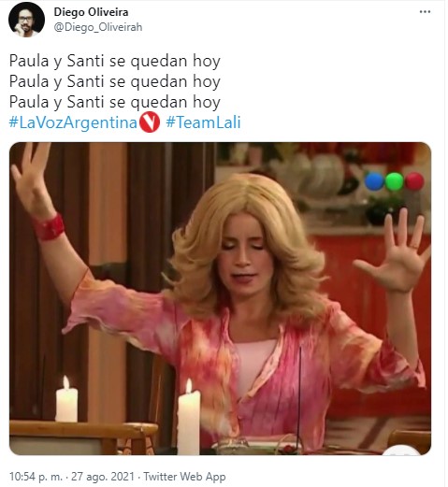Open the attached tweet image
The height and width of the screenshot is (487, 448).
220,298
